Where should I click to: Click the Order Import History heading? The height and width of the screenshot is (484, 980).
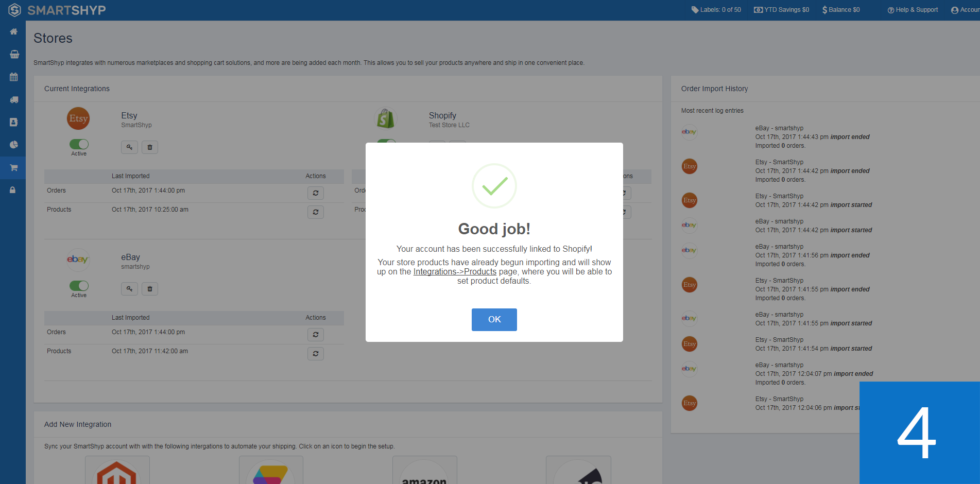[714, 89]
